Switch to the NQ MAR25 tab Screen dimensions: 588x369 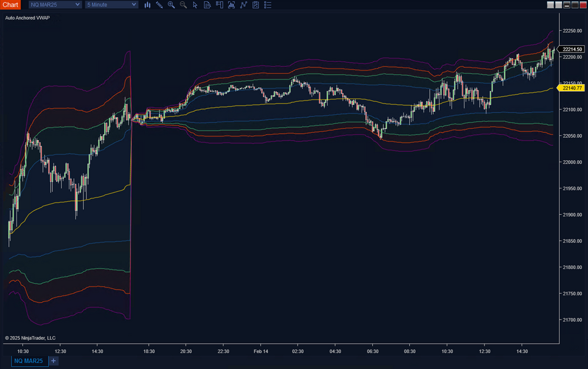tap(29, 361)
